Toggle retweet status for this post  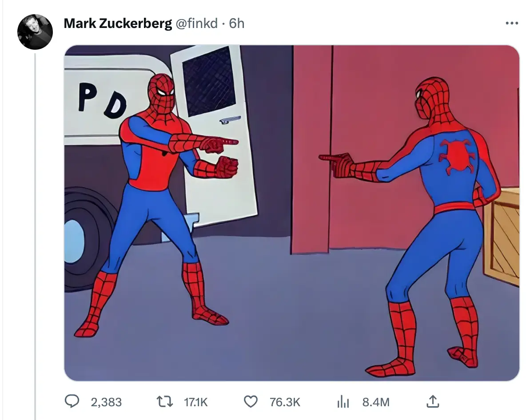tap(164, 401)
